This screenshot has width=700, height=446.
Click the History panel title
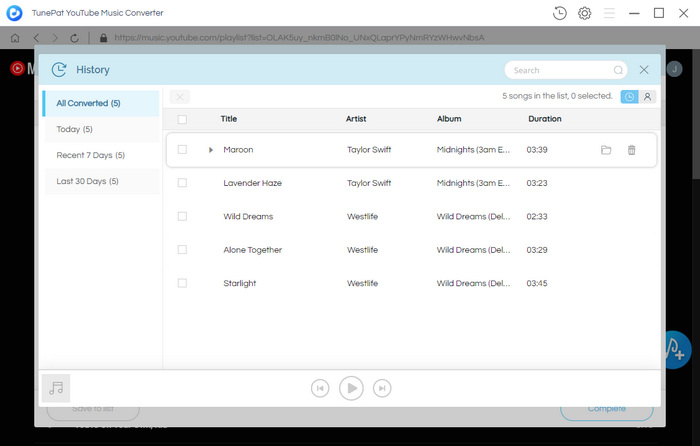point(92,70)
